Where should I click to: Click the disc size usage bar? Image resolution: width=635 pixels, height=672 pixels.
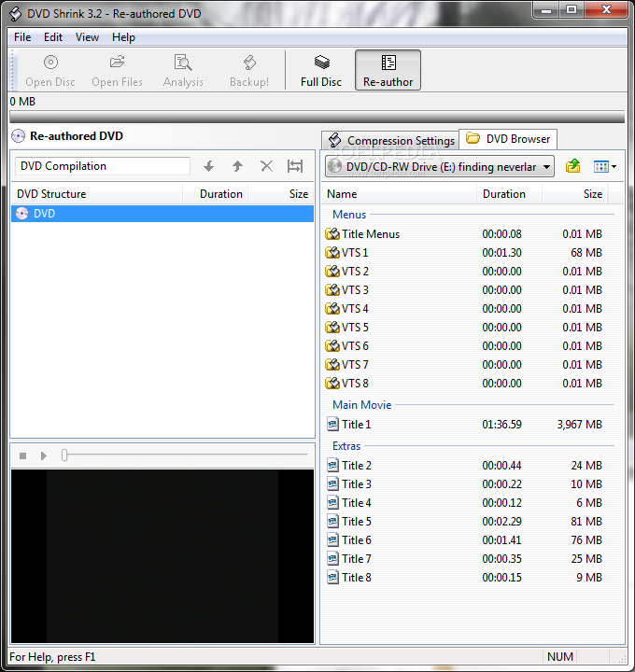(317, 117)
